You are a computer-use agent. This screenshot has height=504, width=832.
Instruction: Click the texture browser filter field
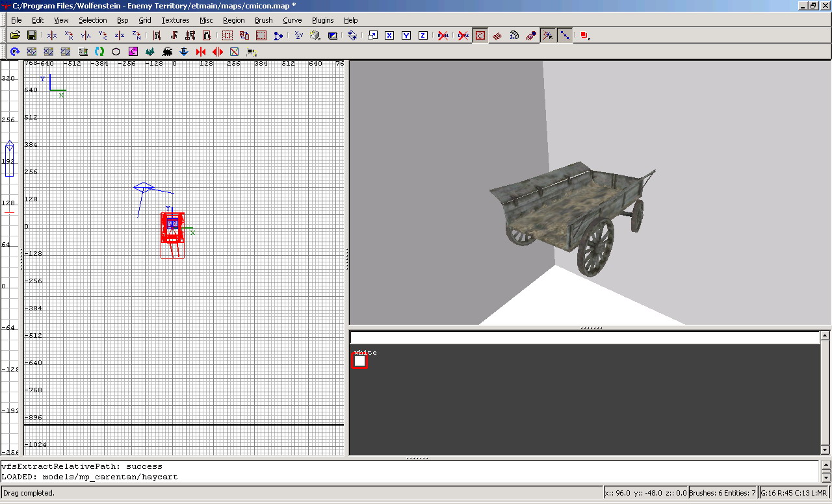(585, 337)
